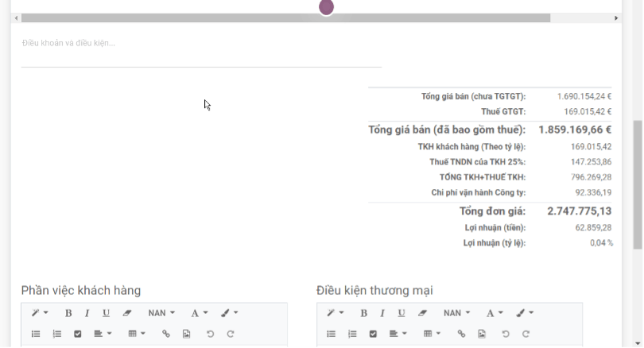This screenshot has height=348, width=644.
Task: Focus the Điều khoản và điều kiện field
Action: (x=201, y=51)
